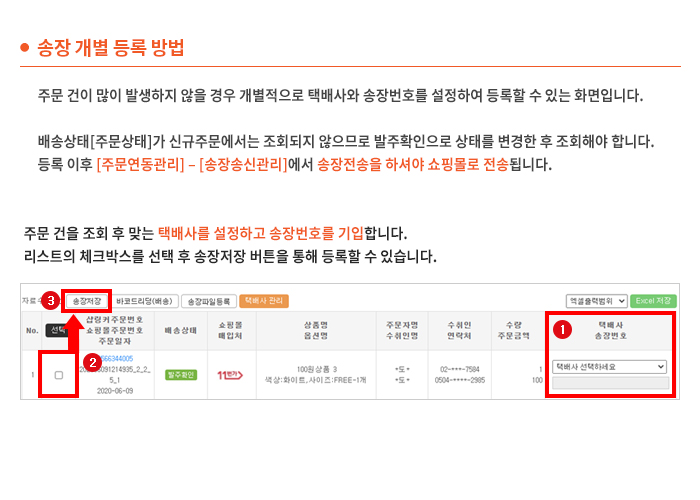The height and width of the screenshot is (500, 700).
Task: Click the 11번가 shopping mall logo
Action: pos(229,374)
